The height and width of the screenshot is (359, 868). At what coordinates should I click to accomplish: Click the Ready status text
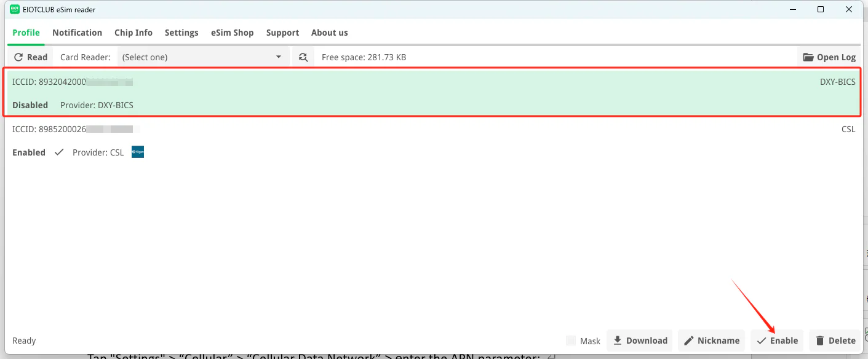tap(24, 341)
